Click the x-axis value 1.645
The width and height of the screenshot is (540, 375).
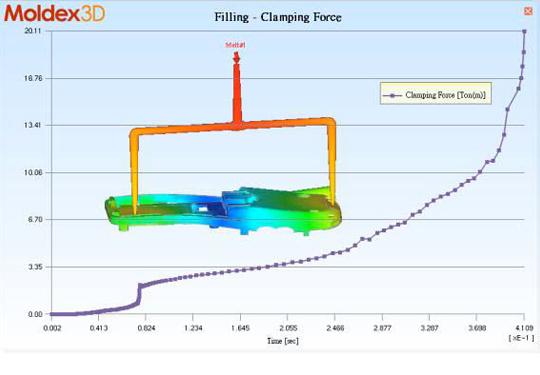240,328
